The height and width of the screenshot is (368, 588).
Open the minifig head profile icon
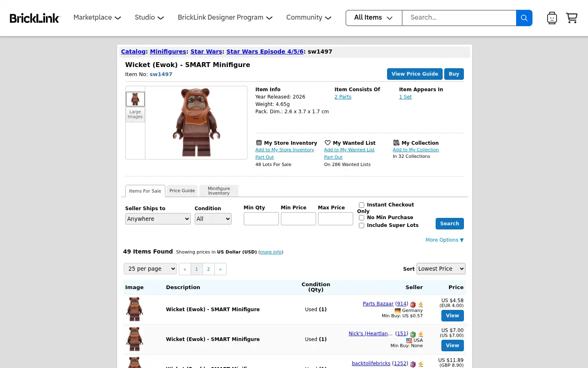pos(552,18)
